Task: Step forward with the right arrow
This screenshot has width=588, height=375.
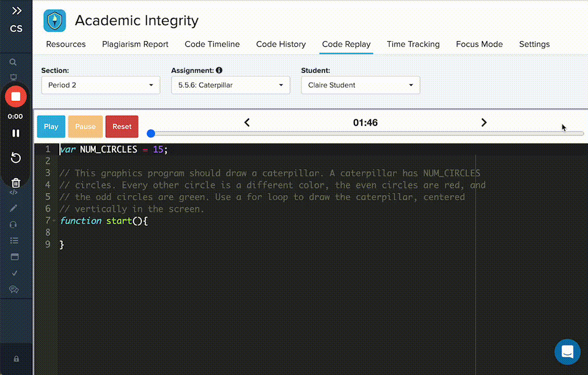Action: pyautogui.click(x=484, y=122)
